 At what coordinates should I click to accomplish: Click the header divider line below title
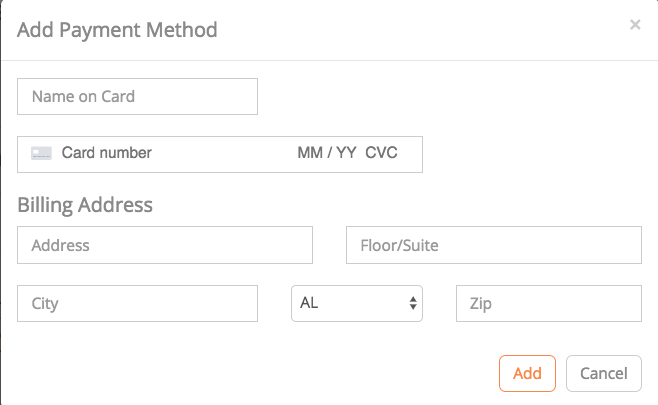[x=329, y=60]
